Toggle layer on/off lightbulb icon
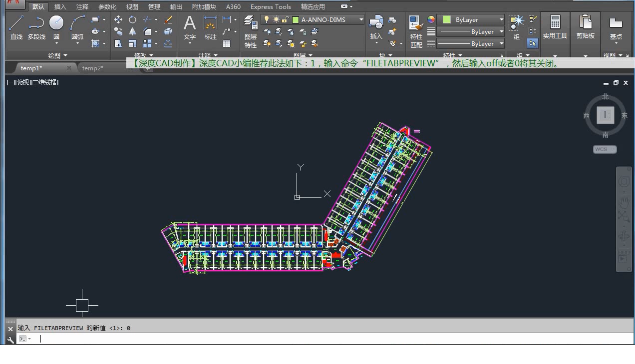This screenshot has width=635, height=364. coord(267,19)
